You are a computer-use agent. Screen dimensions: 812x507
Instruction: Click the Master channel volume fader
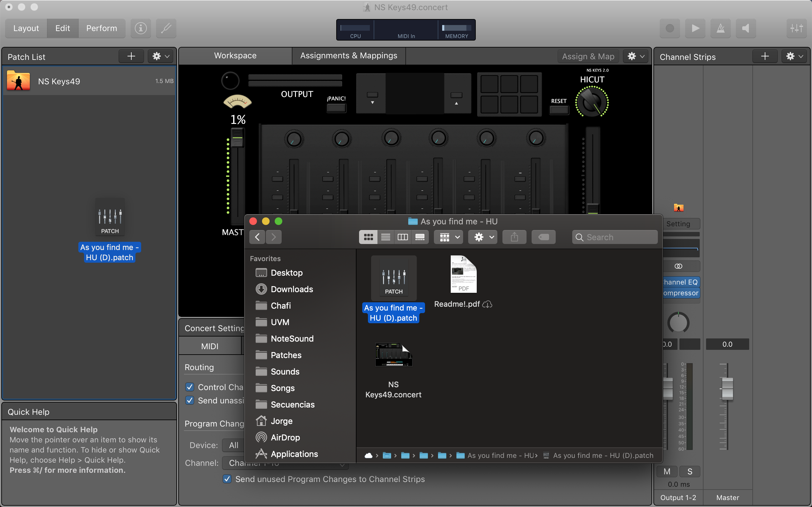click(x=727, y=388)
